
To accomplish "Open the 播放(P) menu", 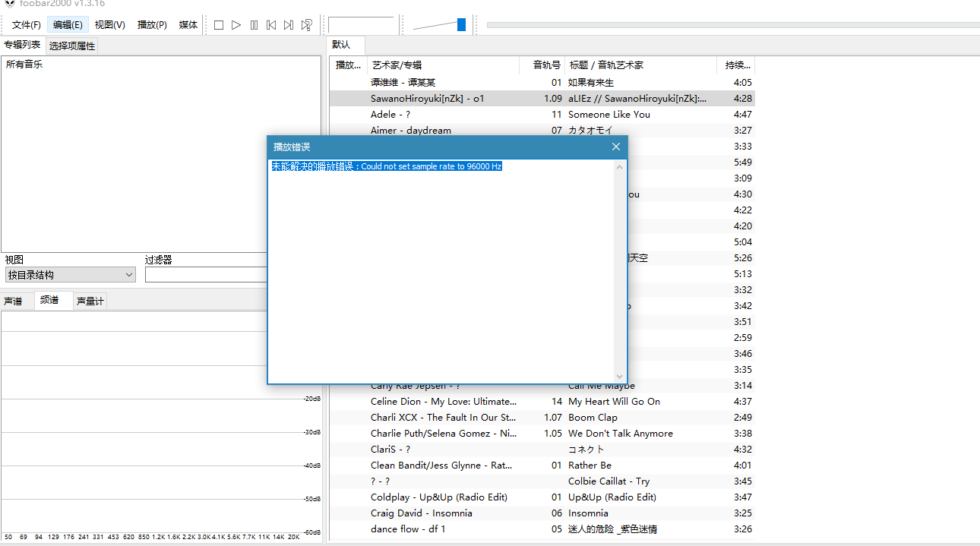I will pyautogui.click(x=152, y=25).
